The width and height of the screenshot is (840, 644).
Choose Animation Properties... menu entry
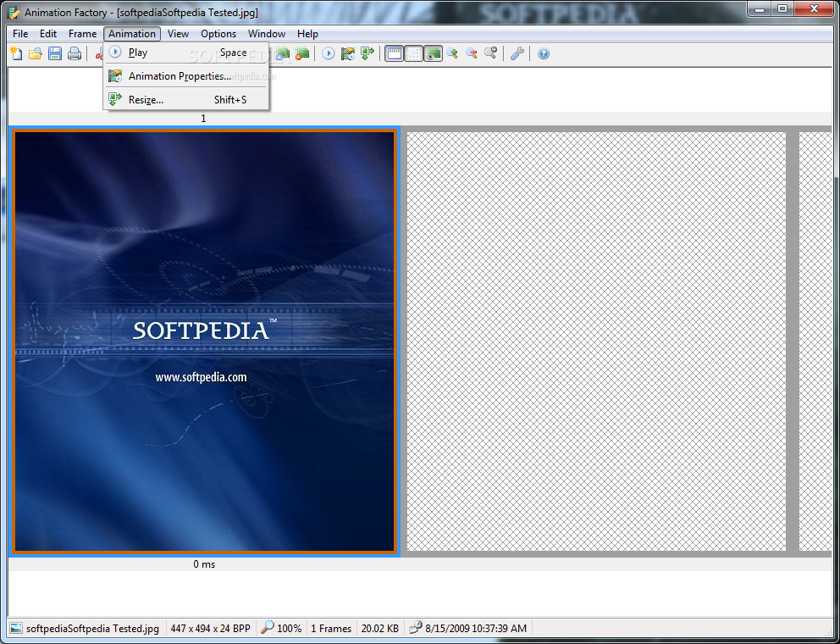click(186, 76)
